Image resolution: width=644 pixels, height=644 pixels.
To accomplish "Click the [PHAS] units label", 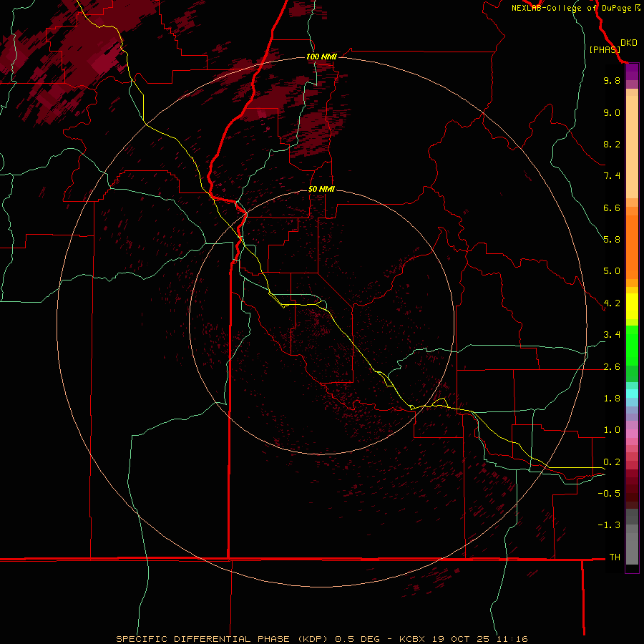I will coord(605,49).
